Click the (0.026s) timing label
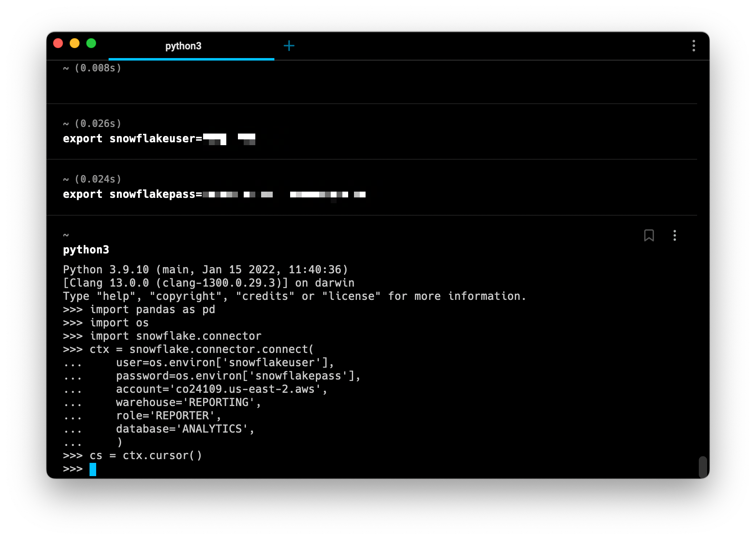 click(x=92, y=124)
